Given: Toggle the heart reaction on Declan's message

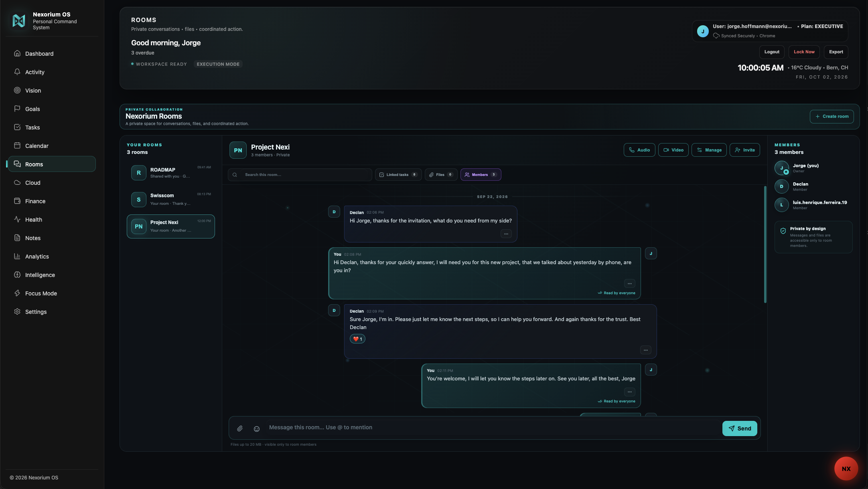Looking at the screenshot, I should (357, 339).
